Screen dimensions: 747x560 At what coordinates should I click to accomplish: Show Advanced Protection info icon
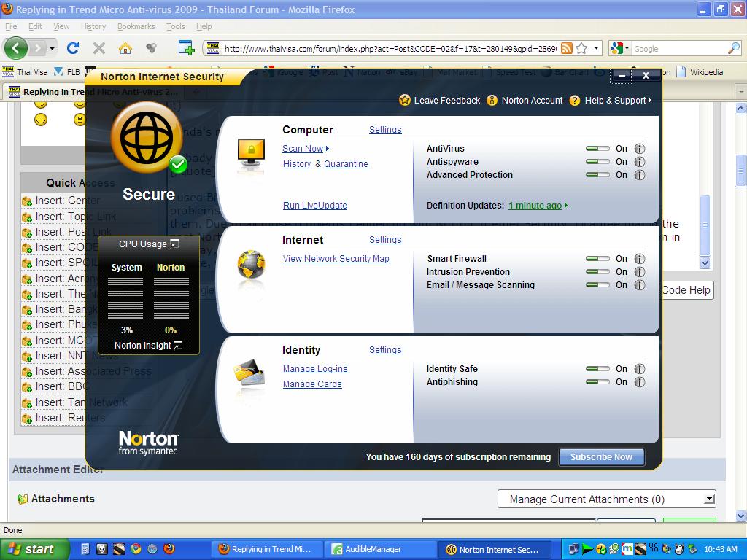click(639, 175)
